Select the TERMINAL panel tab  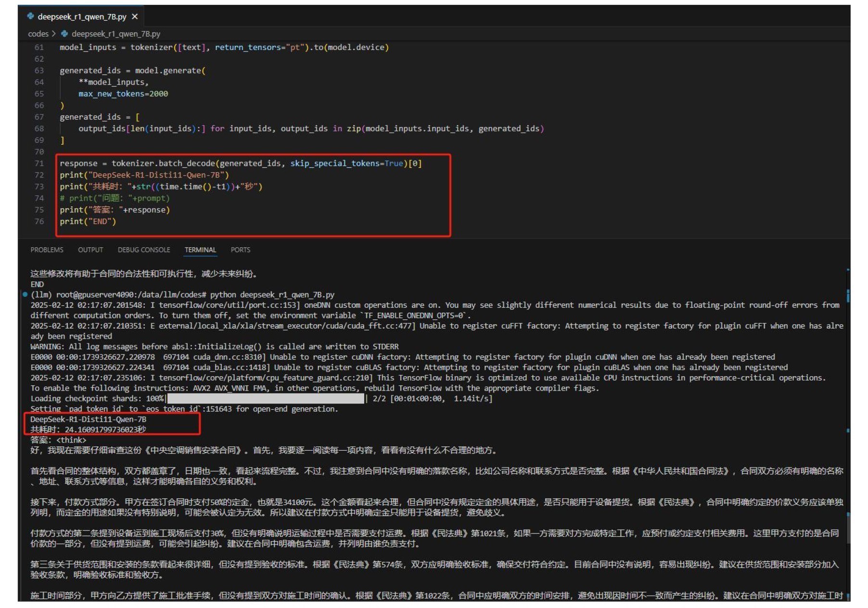point(200,250)
